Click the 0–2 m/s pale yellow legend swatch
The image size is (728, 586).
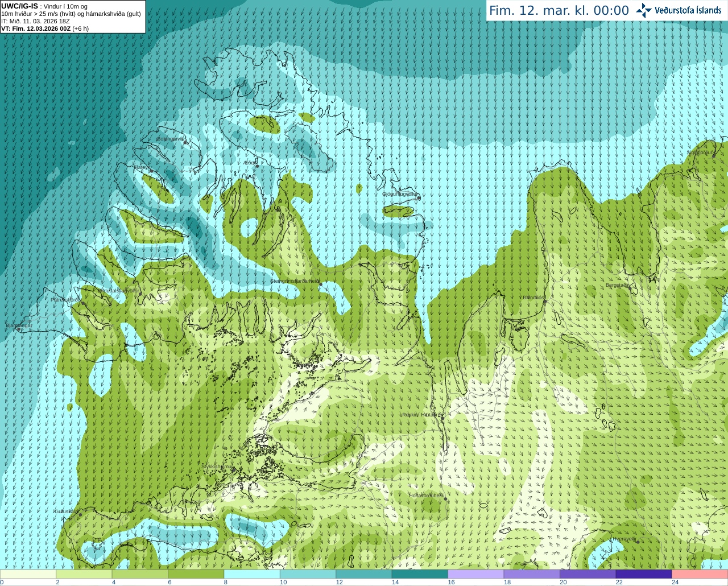28,574
